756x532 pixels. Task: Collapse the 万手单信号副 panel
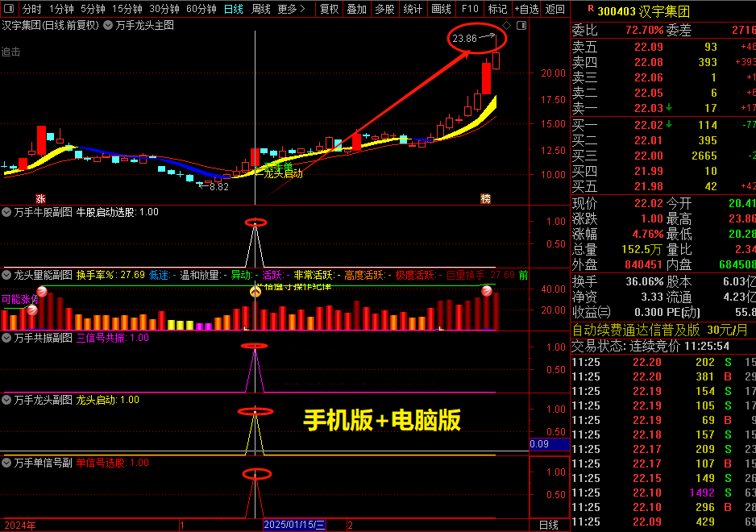pos(6,462)
